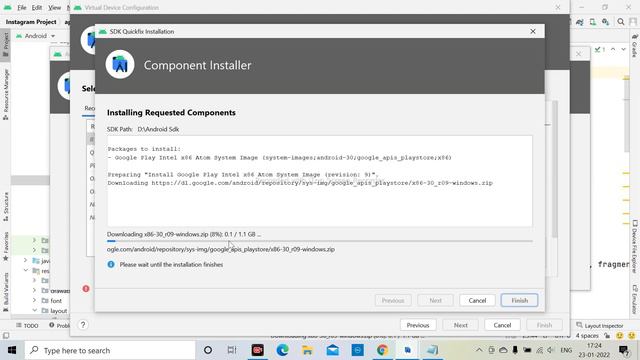
Task: Click Sync Project with Gradle Files icon
Action: (x=579, y=22)
